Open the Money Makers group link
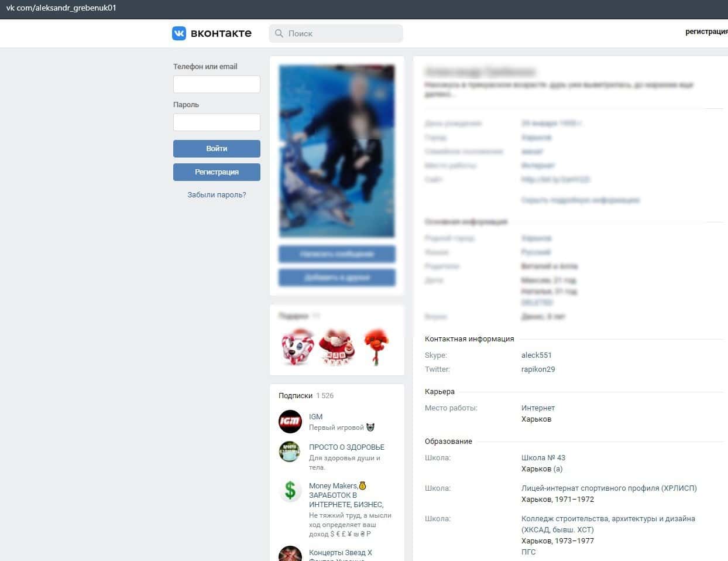 (346, 495)
